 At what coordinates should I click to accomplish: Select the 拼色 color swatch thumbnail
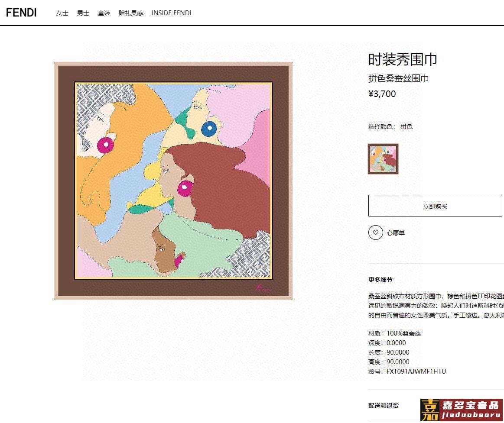[383, 158]
